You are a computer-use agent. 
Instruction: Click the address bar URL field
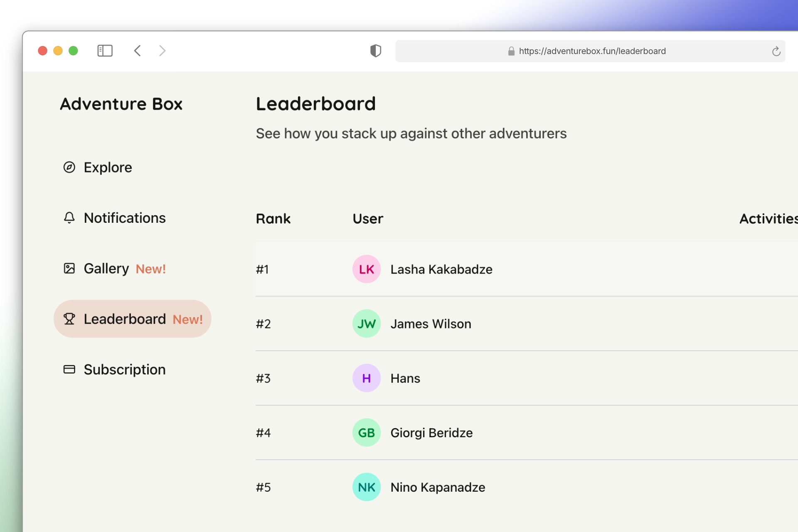click(x=592, y=51)
